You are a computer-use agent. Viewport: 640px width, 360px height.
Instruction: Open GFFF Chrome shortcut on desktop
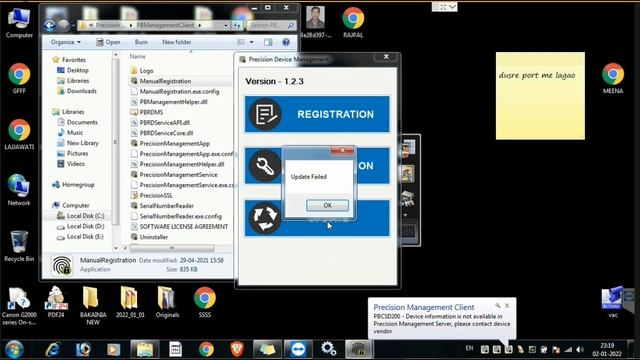(19, 78)
